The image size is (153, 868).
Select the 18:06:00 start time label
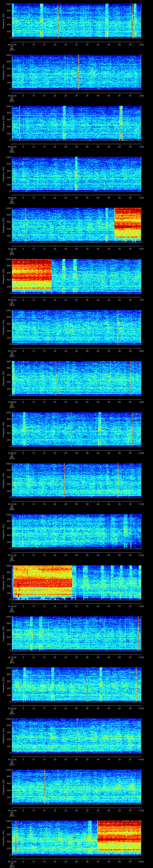point(12,300)
